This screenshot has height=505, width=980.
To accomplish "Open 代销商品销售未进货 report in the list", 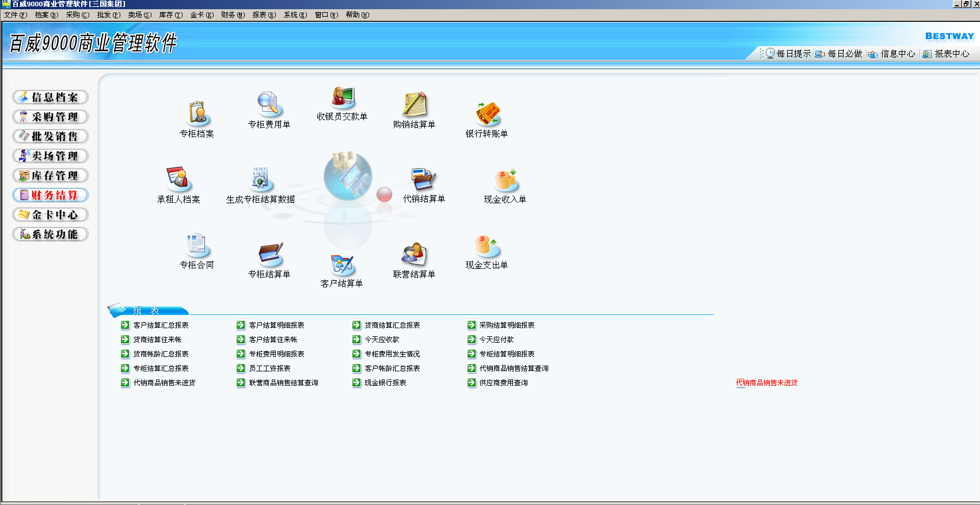I will (165, 383).
